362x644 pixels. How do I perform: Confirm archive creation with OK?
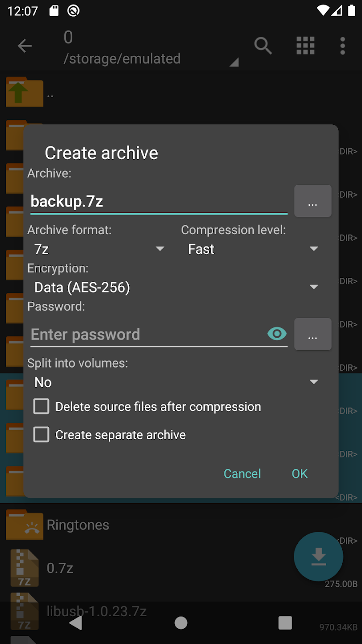[x=299, y=474]
